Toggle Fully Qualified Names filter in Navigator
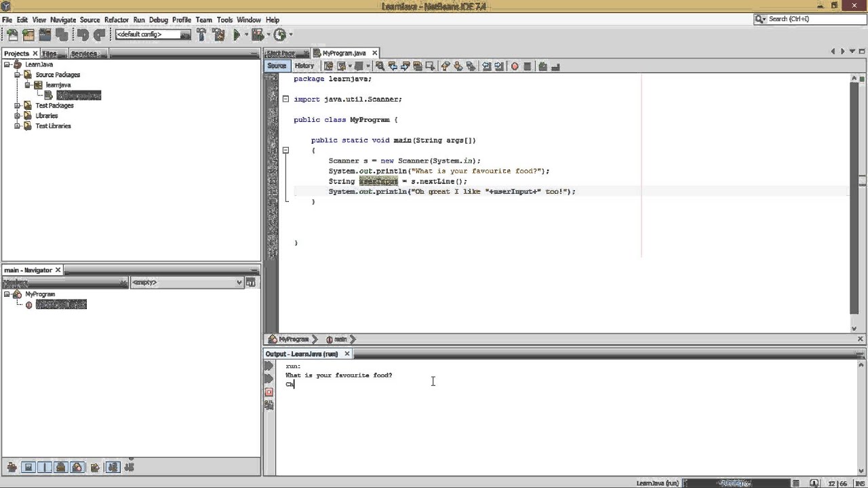868x488 pixels. pyautogui.click(x=95, y=467)
